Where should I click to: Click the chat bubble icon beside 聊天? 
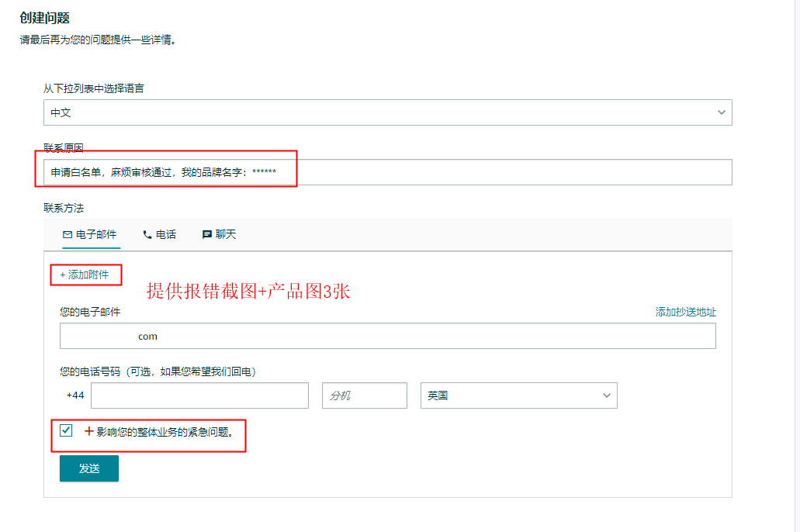206,234
